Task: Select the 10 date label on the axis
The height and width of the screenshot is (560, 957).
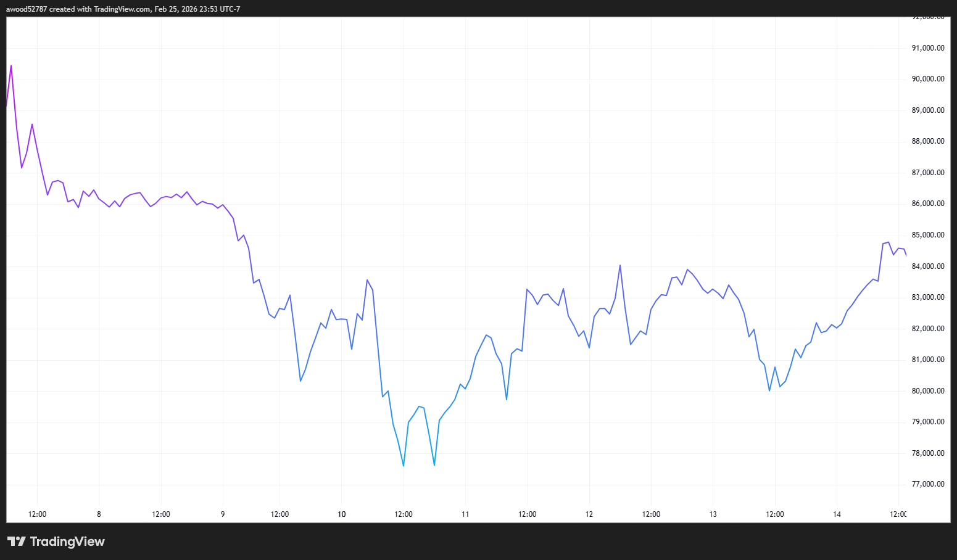Action: coord(341,514)
